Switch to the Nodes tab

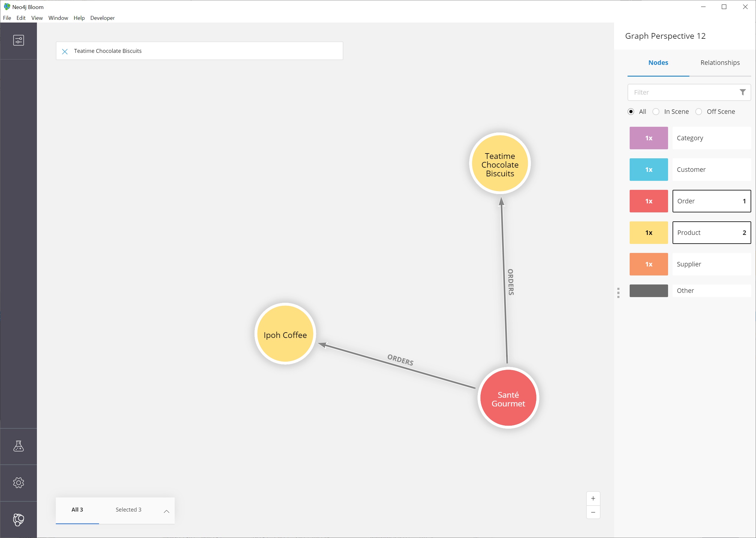pos(658,62)
